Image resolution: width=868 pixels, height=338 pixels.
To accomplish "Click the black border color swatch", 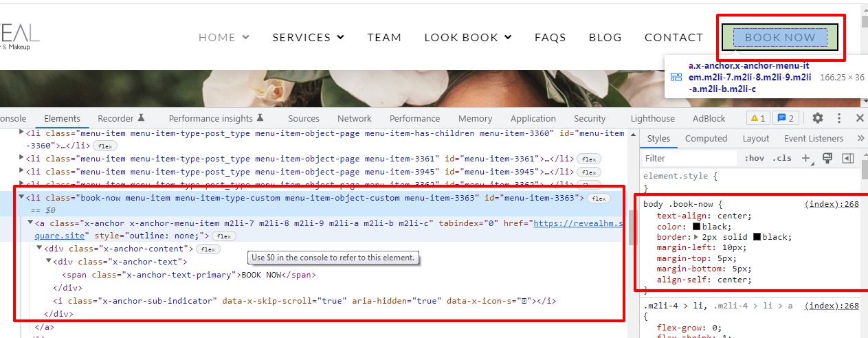I will point(757,237).
